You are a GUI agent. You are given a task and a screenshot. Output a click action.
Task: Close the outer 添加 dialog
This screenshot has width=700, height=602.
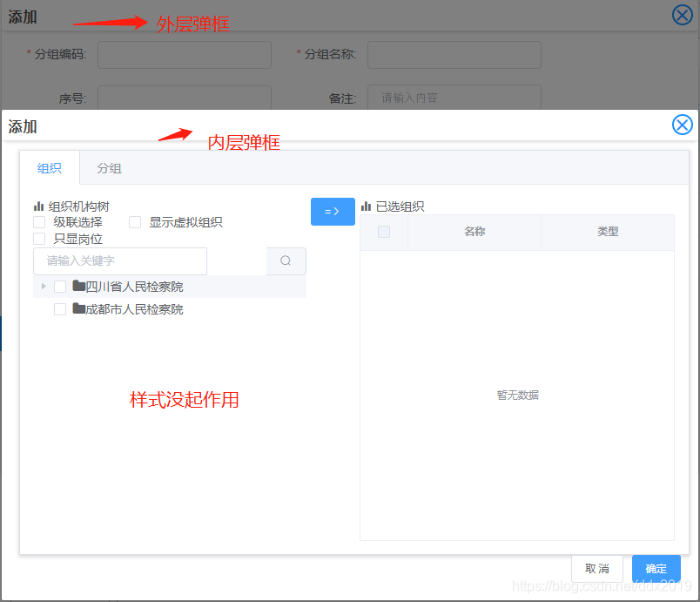[x=682, y=14]
